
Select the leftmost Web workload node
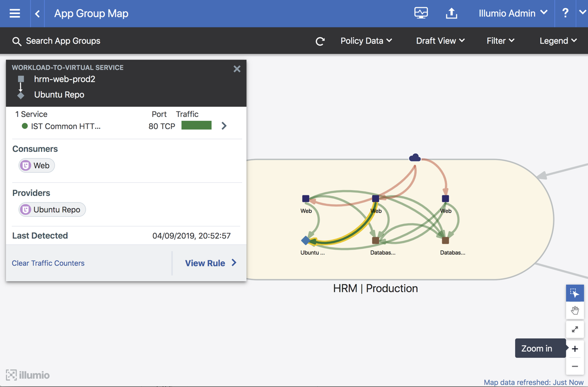(306, 198)
